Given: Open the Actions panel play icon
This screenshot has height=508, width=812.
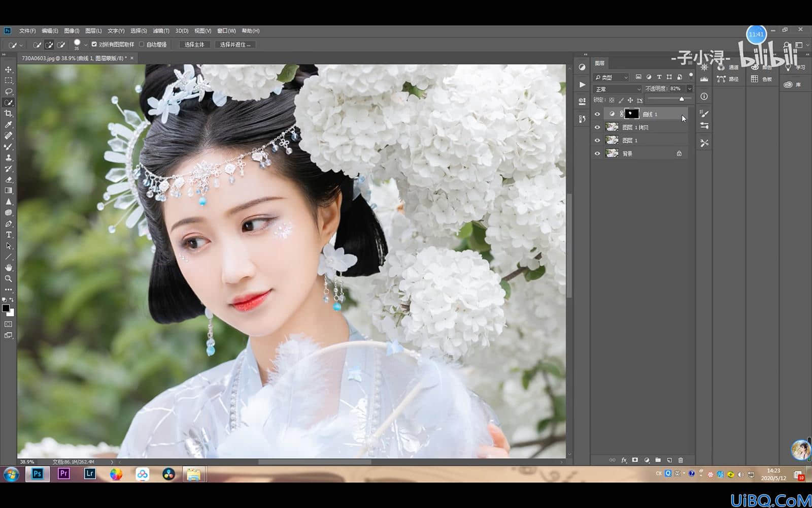Looking at the screenshot, I should [x=582, y=85].
